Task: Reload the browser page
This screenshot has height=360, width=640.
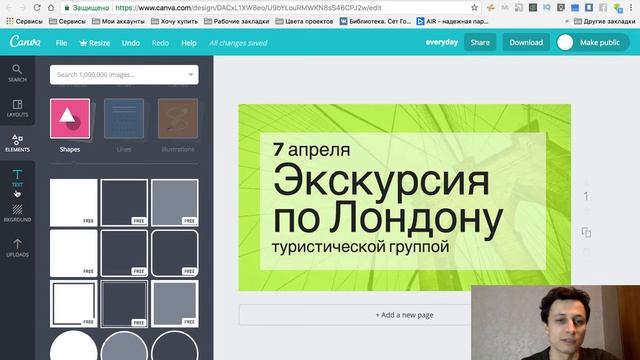Action: pos(37,8)
